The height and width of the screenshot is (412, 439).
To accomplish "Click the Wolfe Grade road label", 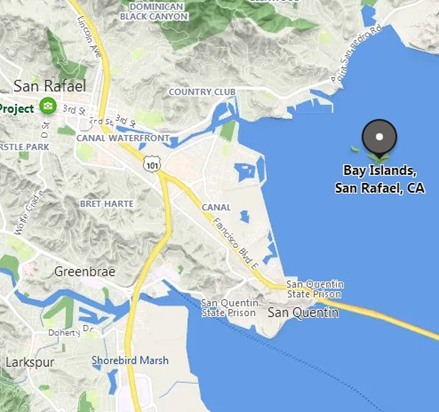I will click(x=29, y=213).
